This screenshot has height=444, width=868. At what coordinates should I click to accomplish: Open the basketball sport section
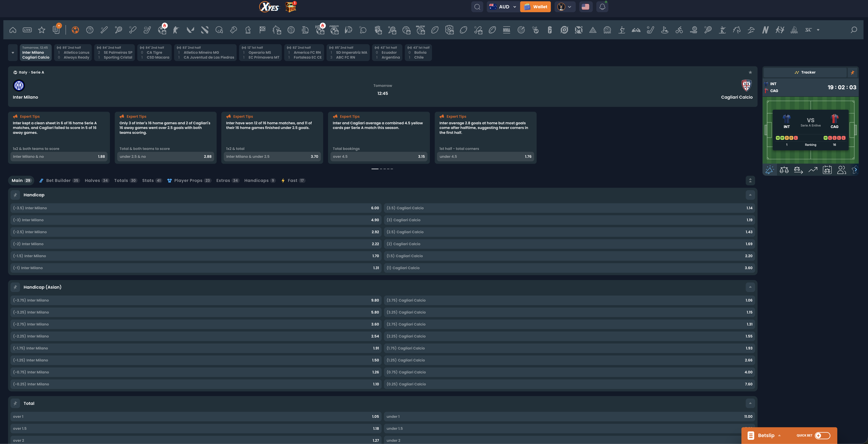click(89, 30)
